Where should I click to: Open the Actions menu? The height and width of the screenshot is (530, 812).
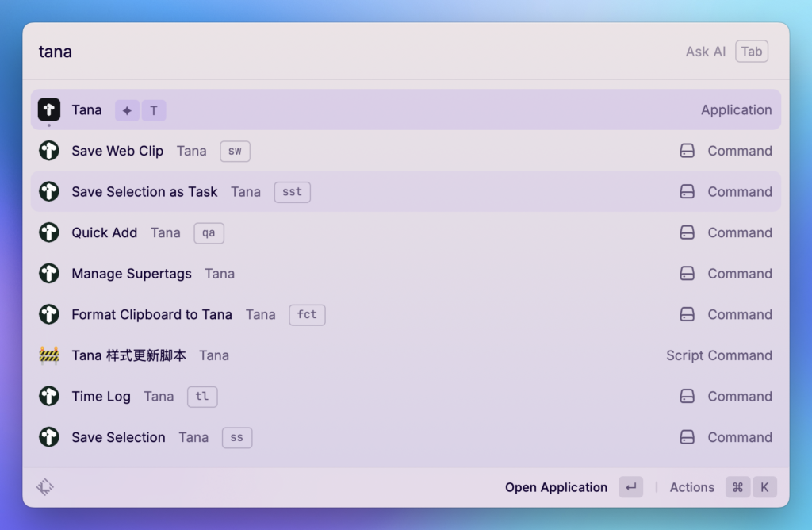point(691,487)
